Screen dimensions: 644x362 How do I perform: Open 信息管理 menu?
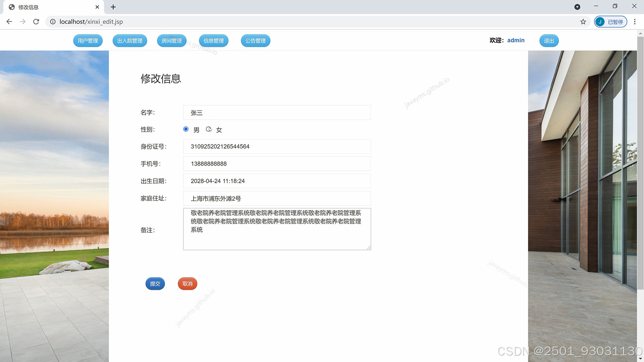click(x=214, y=41)
